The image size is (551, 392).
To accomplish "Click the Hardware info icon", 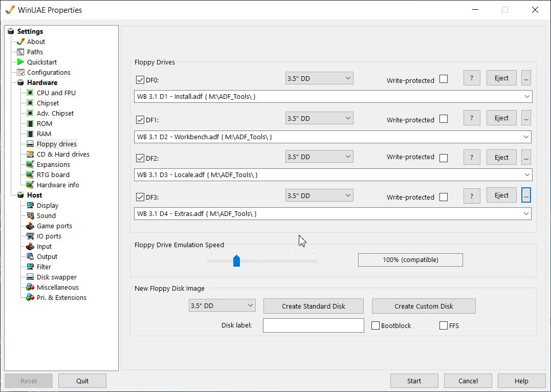I will point(30,185).
